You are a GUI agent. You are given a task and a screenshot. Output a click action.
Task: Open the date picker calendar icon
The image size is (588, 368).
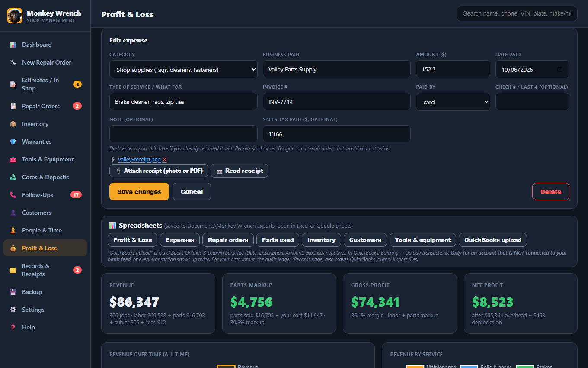point(560,69)
